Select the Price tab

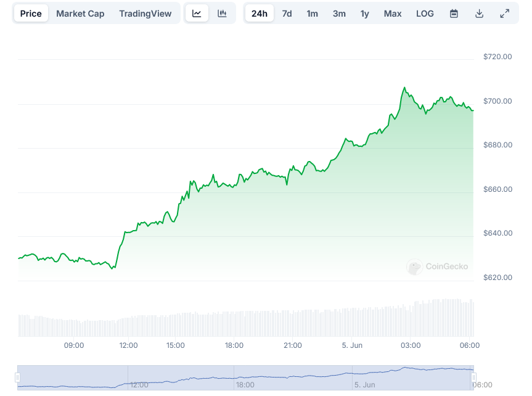[x=31, y=14]
